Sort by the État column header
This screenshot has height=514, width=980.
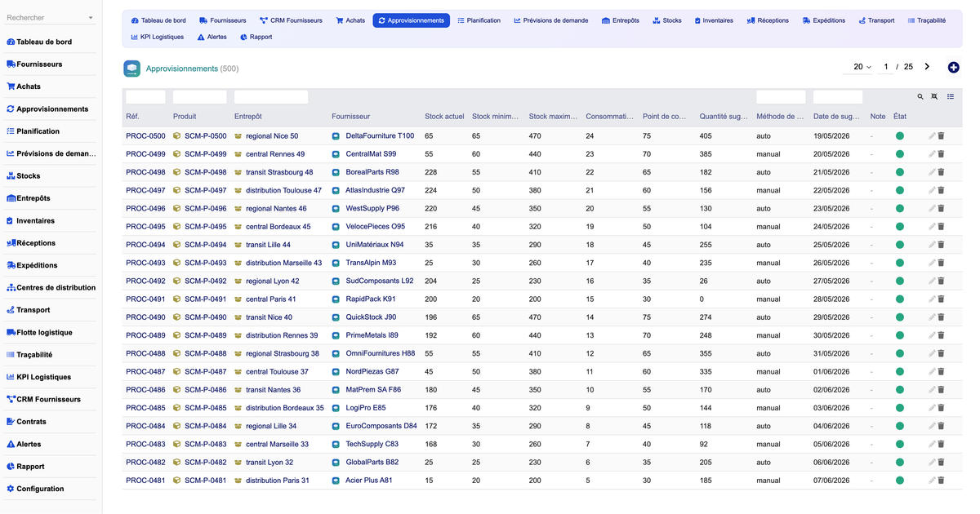900,117
